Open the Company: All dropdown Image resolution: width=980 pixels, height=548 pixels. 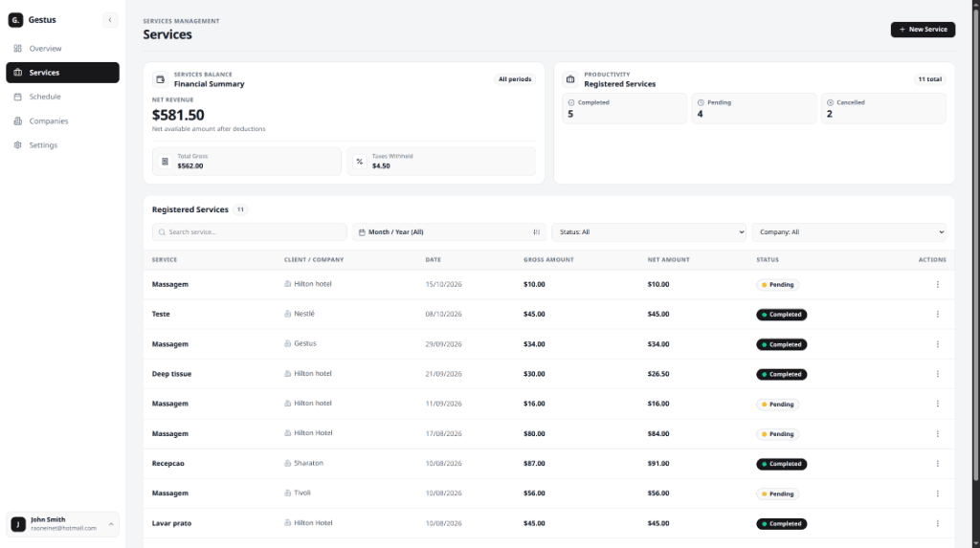coord(849,231)
